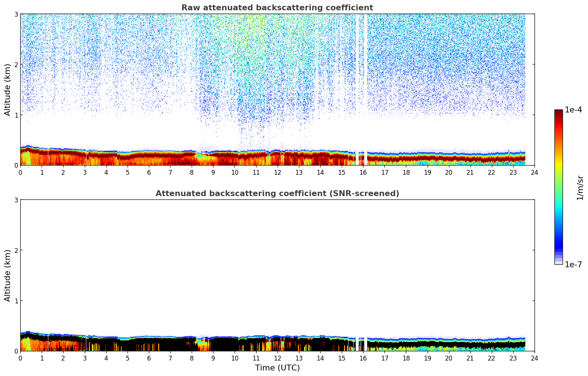588x376 pixels.
Task: Click the colorbar's "1e-4" maximum label
Action: (573, 110)
